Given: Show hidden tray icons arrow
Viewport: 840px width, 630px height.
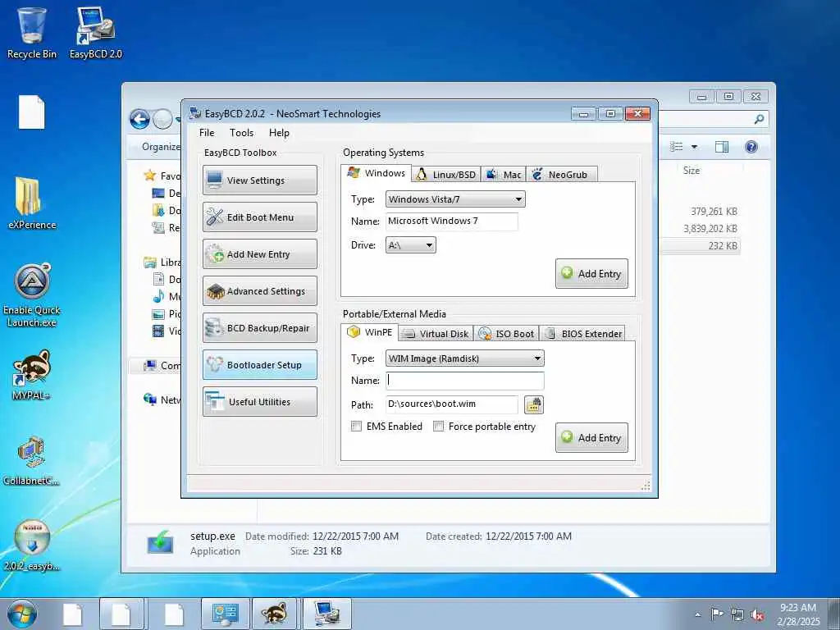Looking at the screenshot, I should click(697, 614).
